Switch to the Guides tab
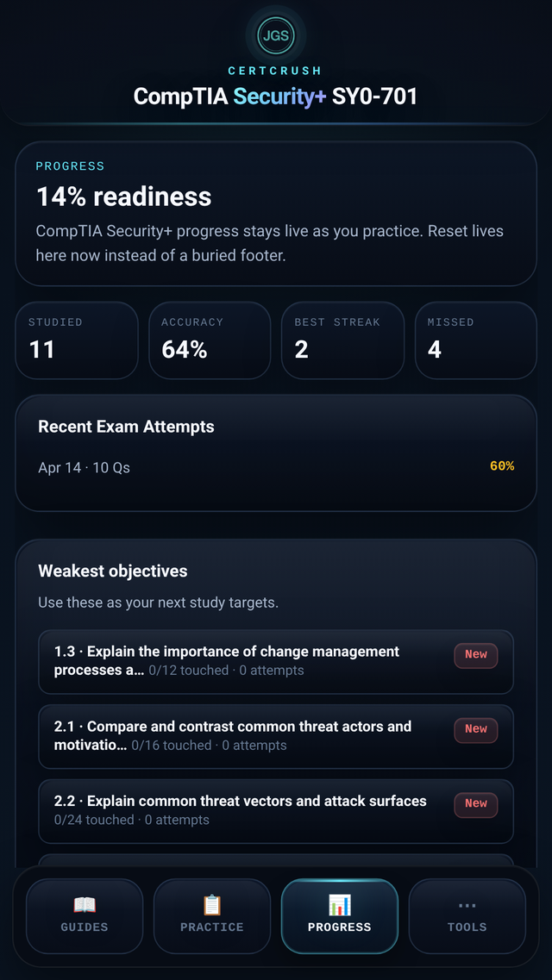 pos(84,915)
